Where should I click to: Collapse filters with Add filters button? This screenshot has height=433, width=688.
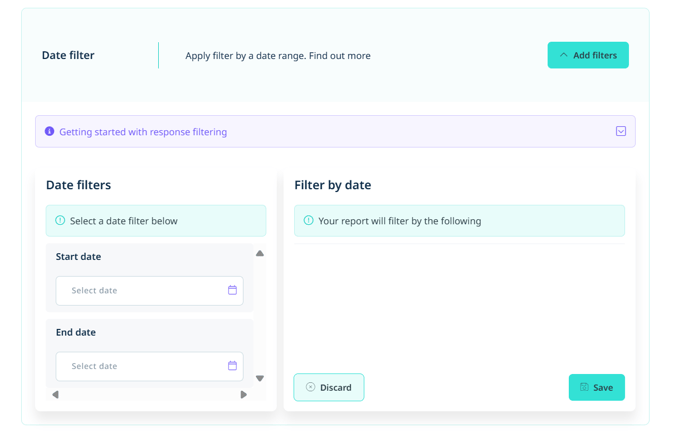[588, 55]
